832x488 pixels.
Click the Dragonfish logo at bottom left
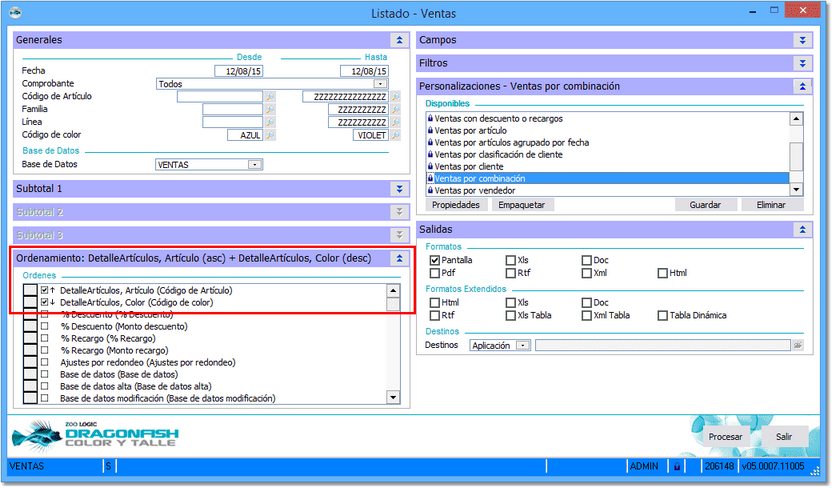81,437
